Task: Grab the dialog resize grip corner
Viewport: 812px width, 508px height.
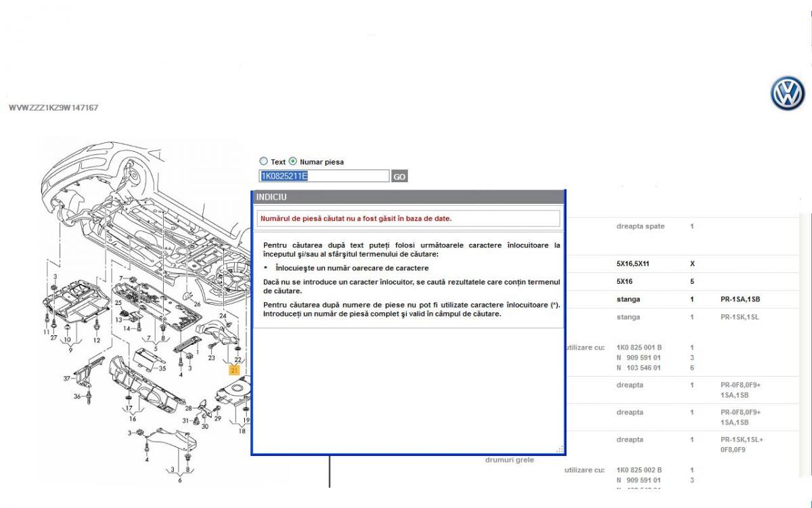Action: tap(560, 449)
